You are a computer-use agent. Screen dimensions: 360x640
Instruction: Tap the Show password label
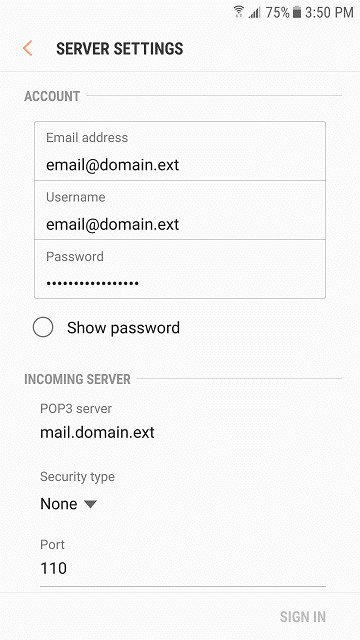123,328
